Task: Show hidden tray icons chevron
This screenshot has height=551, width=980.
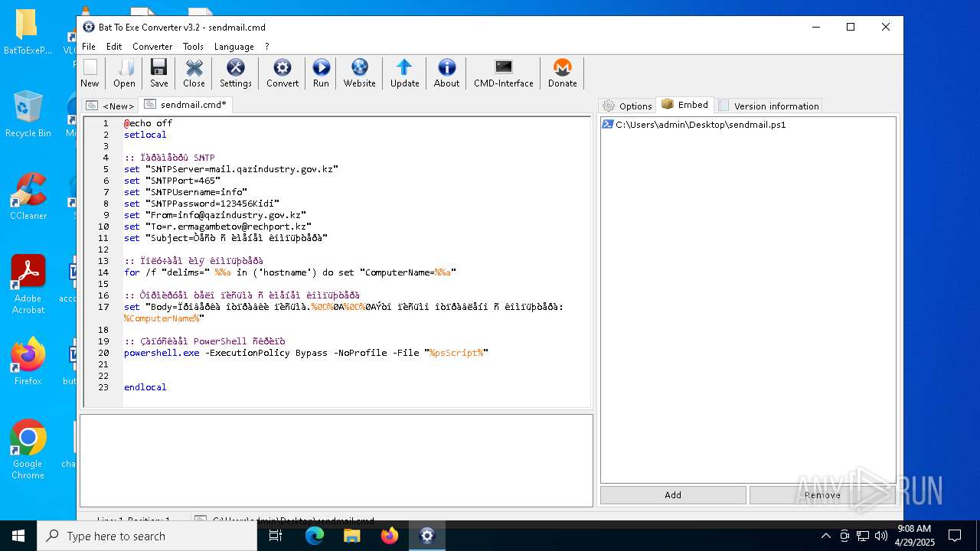Action: tap(825, 536)
